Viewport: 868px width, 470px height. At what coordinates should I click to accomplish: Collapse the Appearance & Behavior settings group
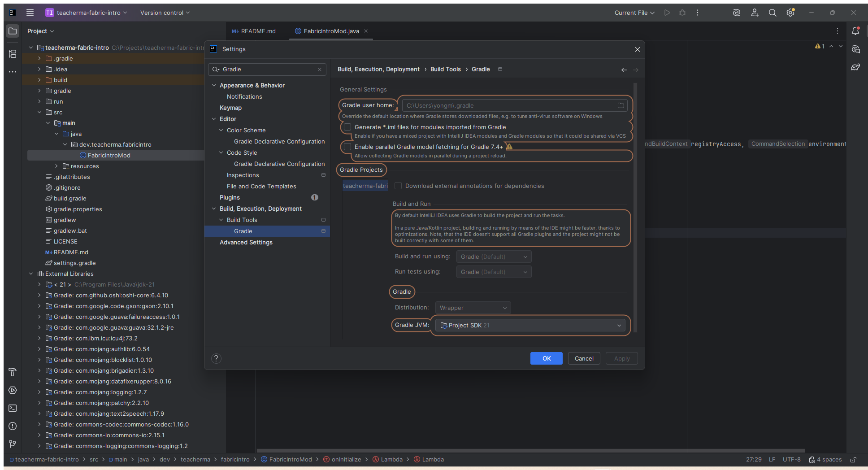pyautogui.click(x=214, y=85)
